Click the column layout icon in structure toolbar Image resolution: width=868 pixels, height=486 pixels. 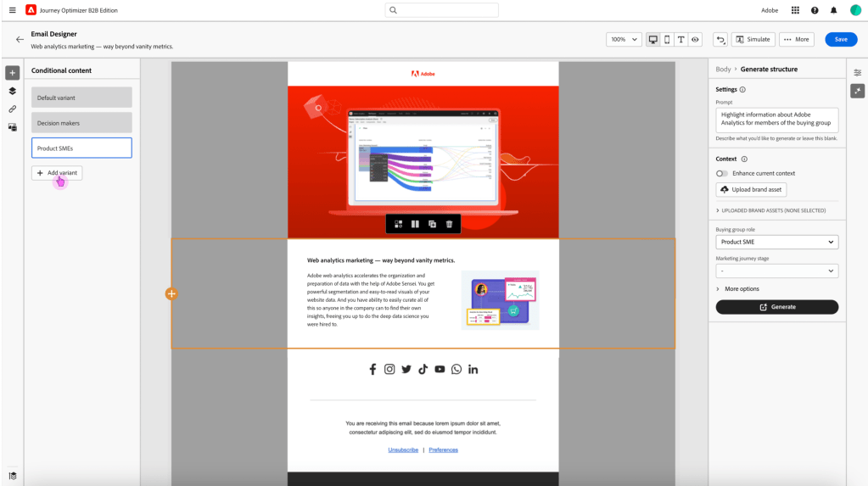[415, 224]
